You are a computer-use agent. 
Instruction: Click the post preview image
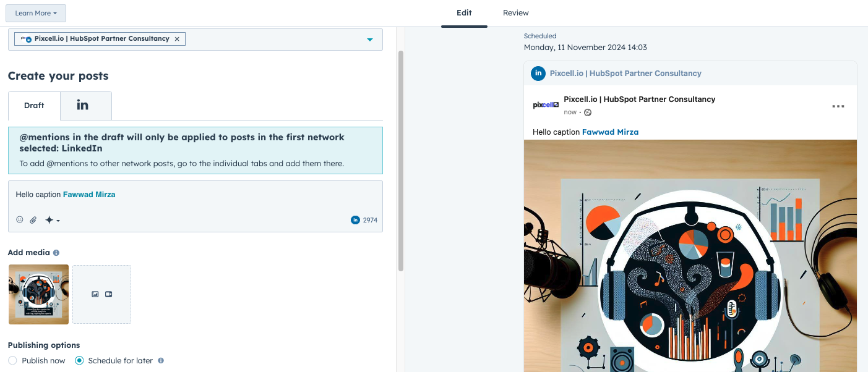click(x=690, y=256)
